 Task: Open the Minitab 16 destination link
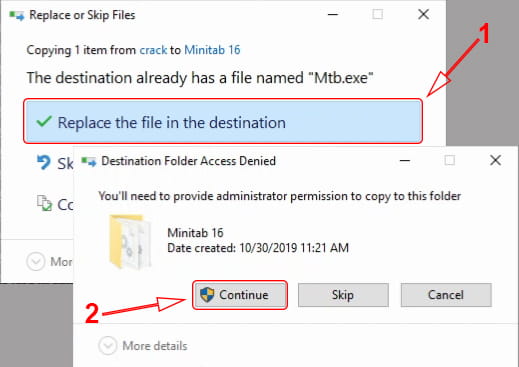212,50
